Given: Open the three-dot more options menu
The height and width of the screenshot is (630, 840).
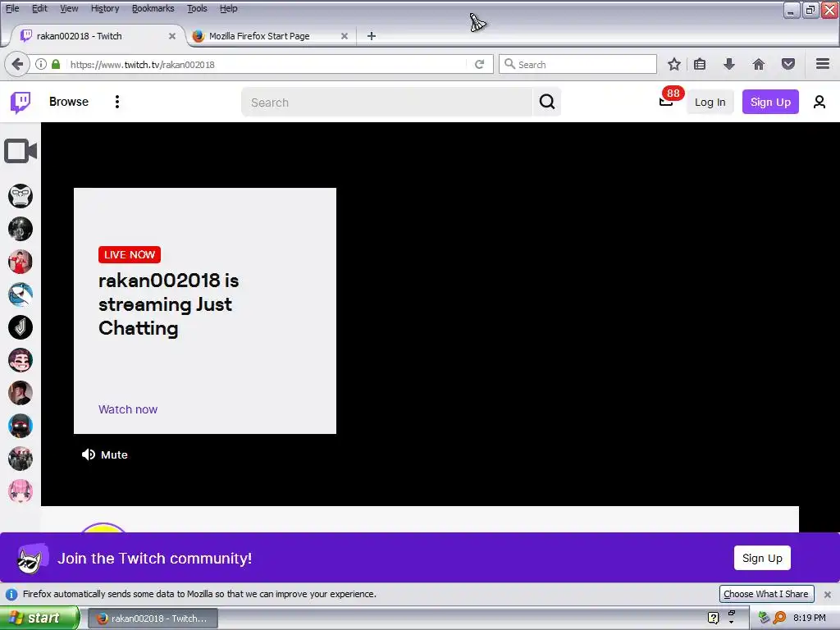Looking at the screenshot, I should (116, 102).
